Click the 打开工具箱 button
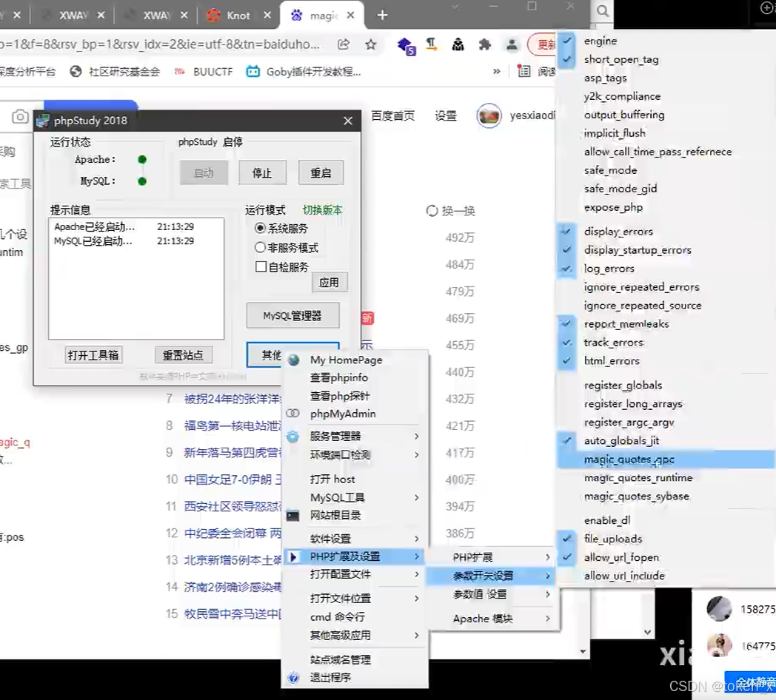Screen dimensions: 776x700 point(93,354)
